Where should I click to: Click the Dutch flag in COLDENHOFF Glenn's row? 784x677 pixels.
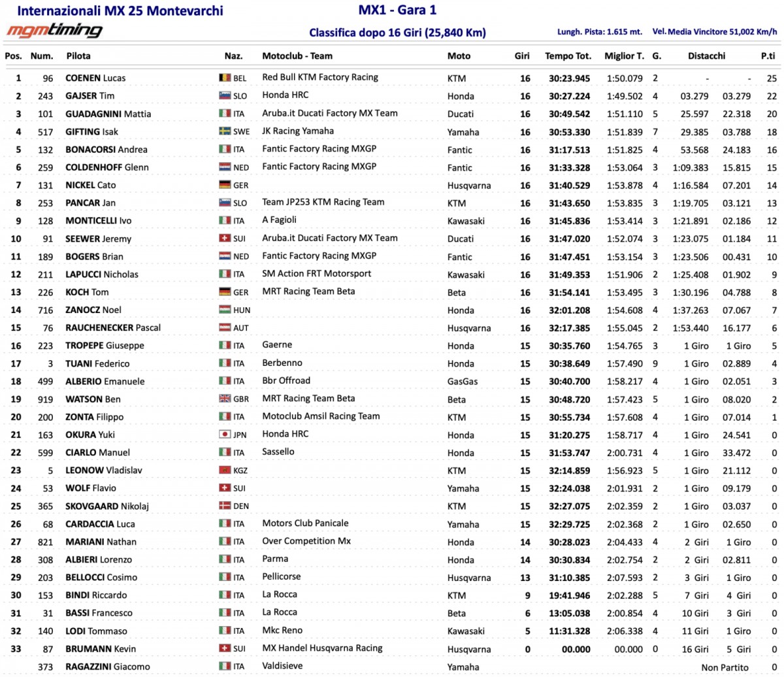click(225, 167)
